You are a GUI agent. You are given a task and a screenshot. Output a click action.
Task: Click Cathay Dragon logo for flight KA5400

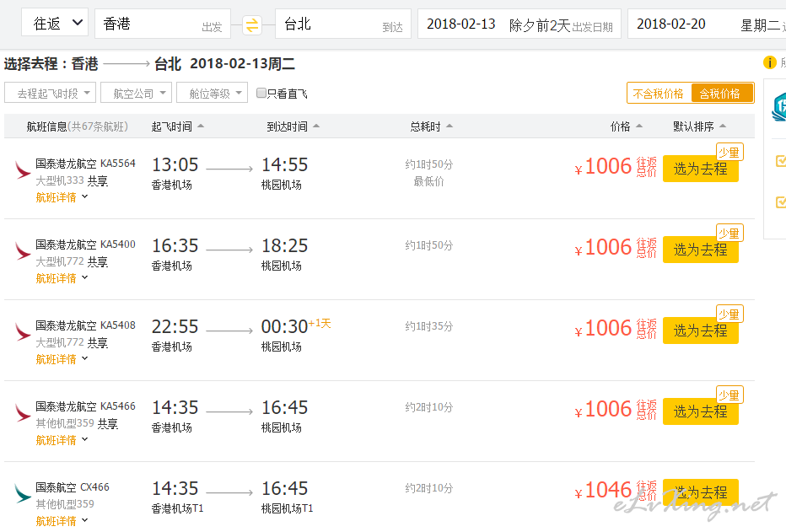(x=23, y=251)
